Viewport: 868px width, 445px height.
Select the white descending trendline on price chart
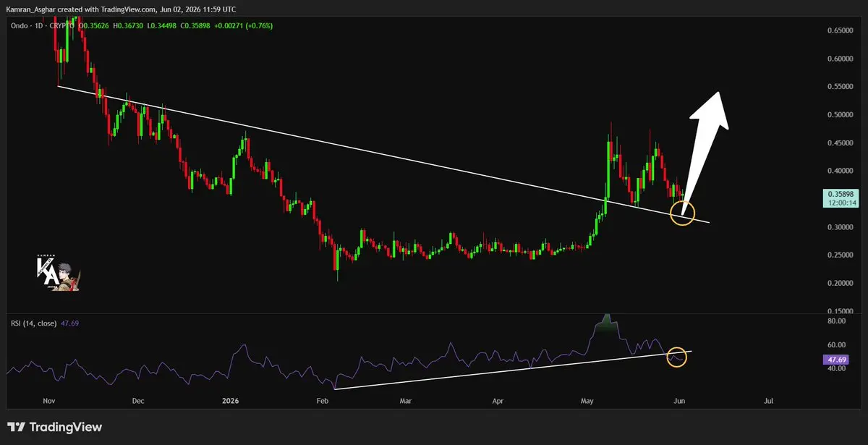[x=383, y=155]
